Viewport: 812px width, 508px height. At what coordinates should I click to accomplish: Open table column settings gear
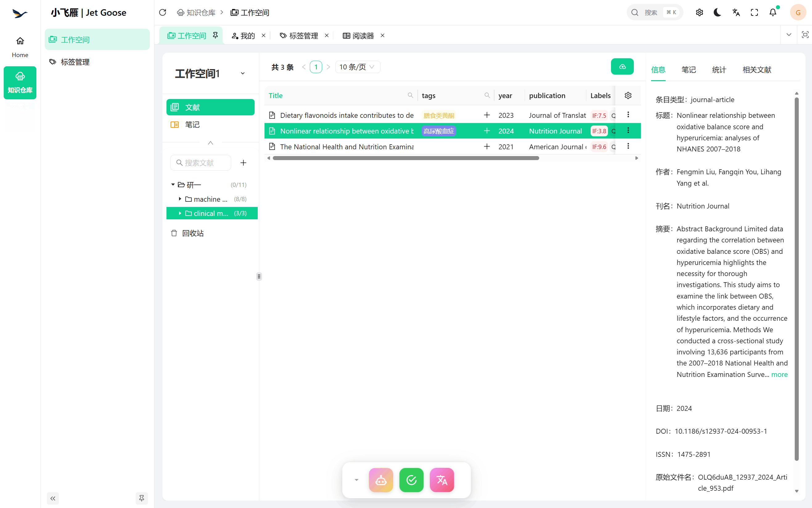click(628, 95)
